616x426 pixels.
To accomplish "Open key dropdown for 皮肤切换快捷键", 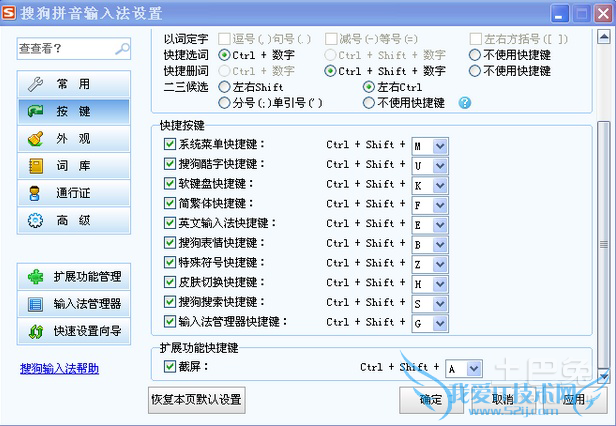I will point(440,284).
